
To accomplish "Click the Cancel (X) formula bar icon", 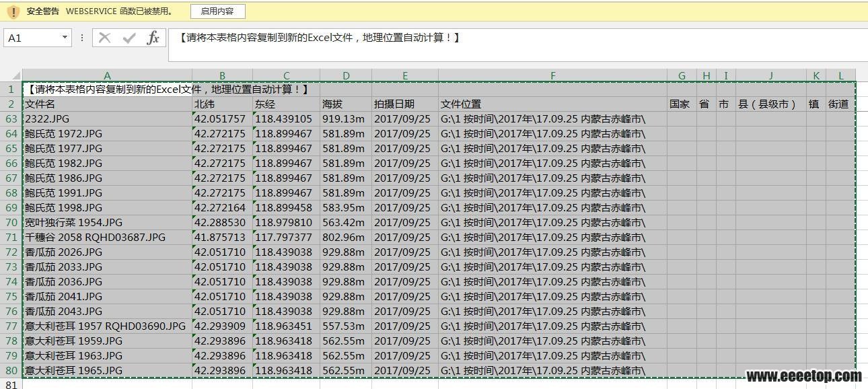I will (x=104, y=38).
